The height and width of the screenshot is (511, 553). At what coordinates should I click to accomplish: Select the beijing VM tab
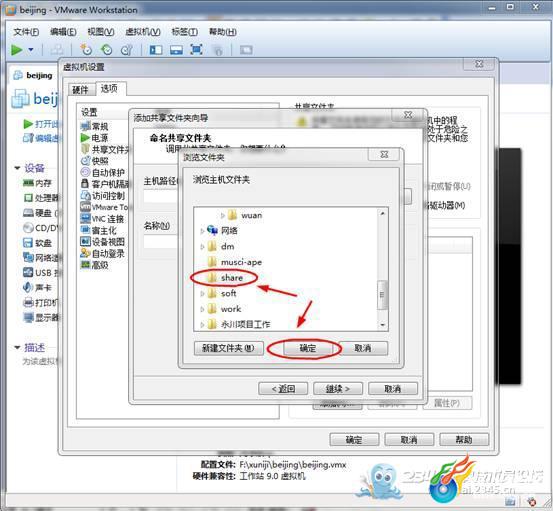33,75
